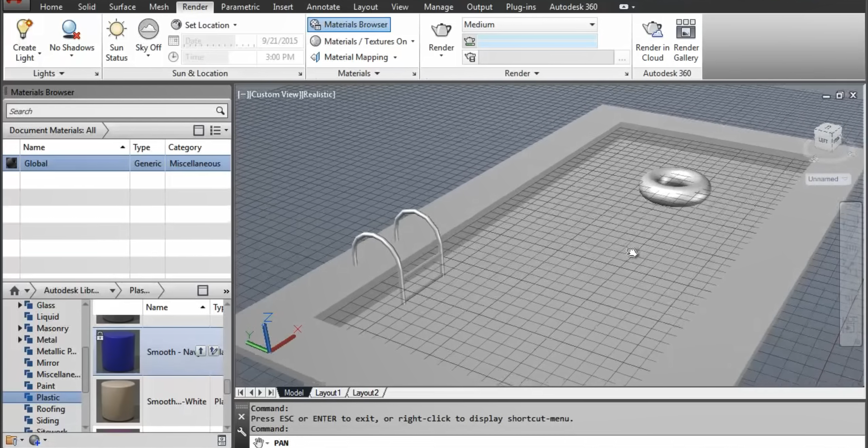Click the Sky Off icon
Image resolution: width=868 pixels, height=448 pixels.
point(148,29)
